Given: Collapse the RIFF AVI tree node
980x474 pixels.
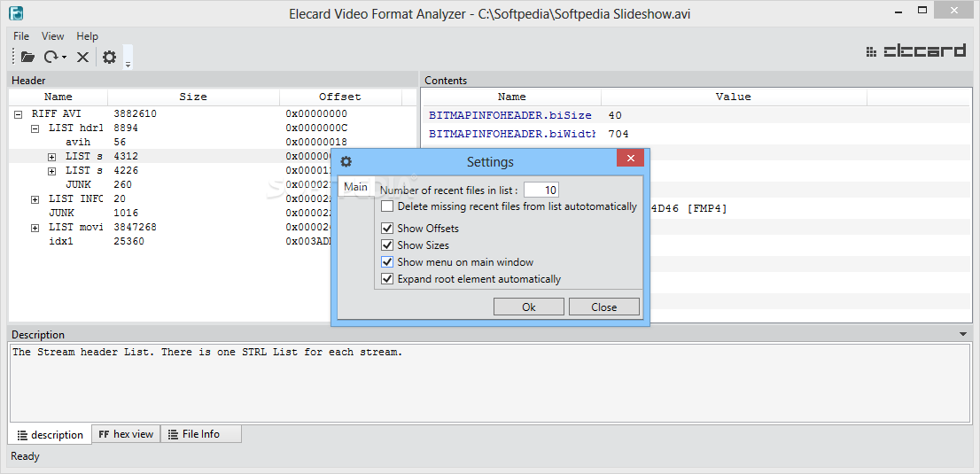Looking at the screenshot, I should [x=18, y=114].
